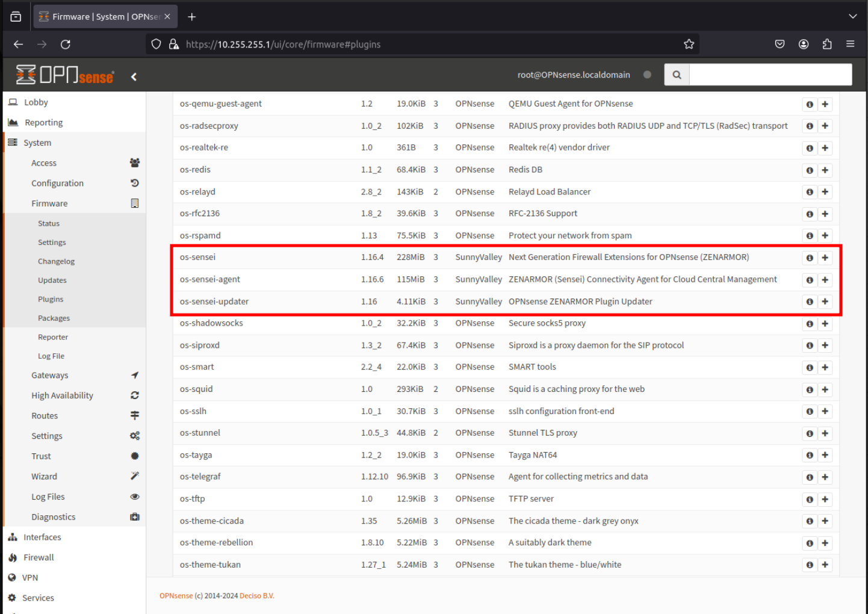The width and height of the screenshot is (868, 614).
Task: Install the os-stunnel TLS proxy plugin
Action: [x=825, y=433]
